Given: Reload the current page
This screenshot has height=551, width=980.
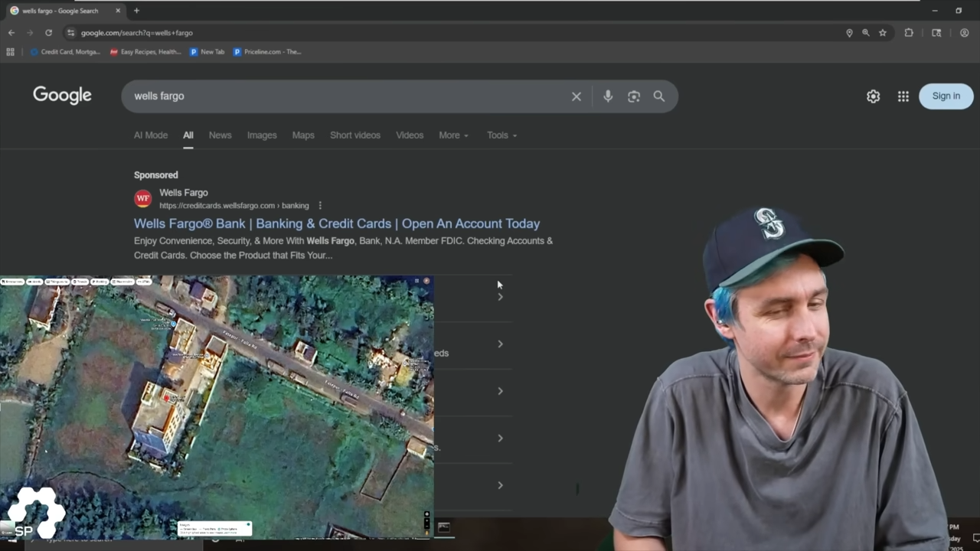Looking at the screenshot, I should (x=48, y=33).
